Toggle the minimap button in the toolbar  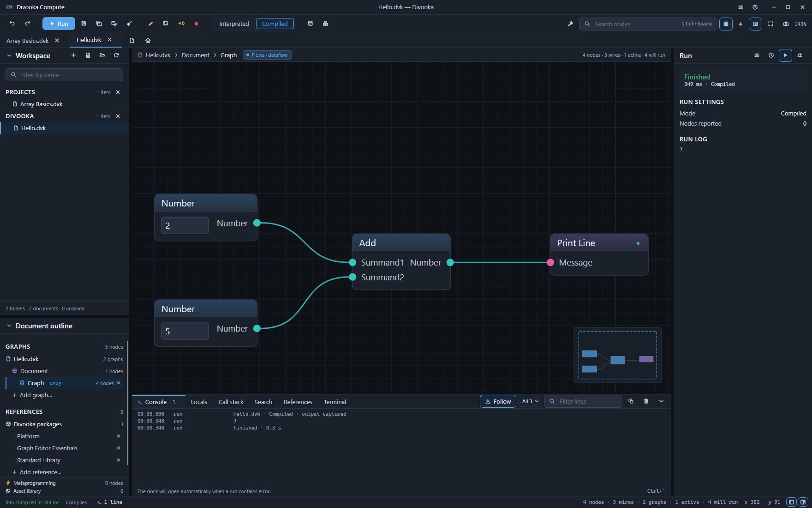pyautogui.click(x=755, y=24)
